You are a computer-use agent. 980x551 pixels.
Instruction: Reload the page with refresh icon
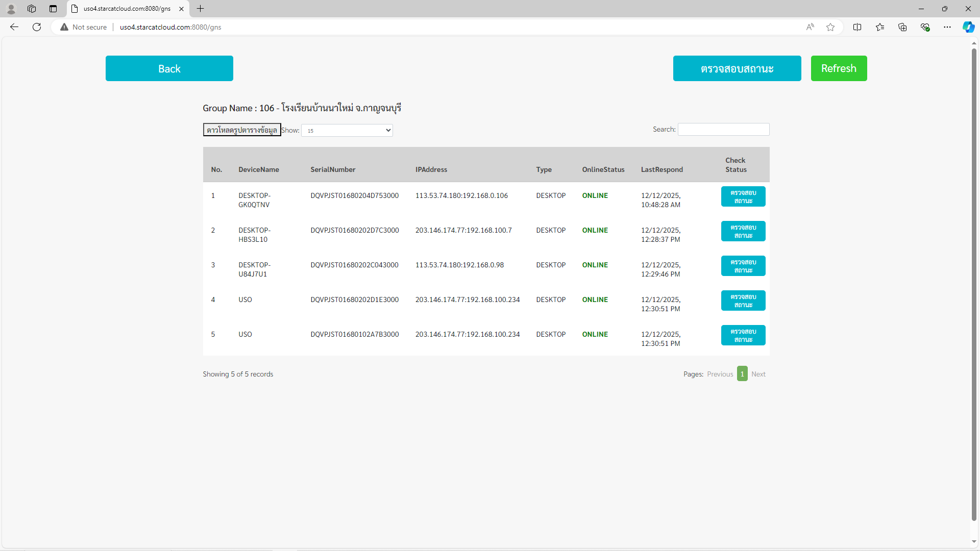click(37, 27)
